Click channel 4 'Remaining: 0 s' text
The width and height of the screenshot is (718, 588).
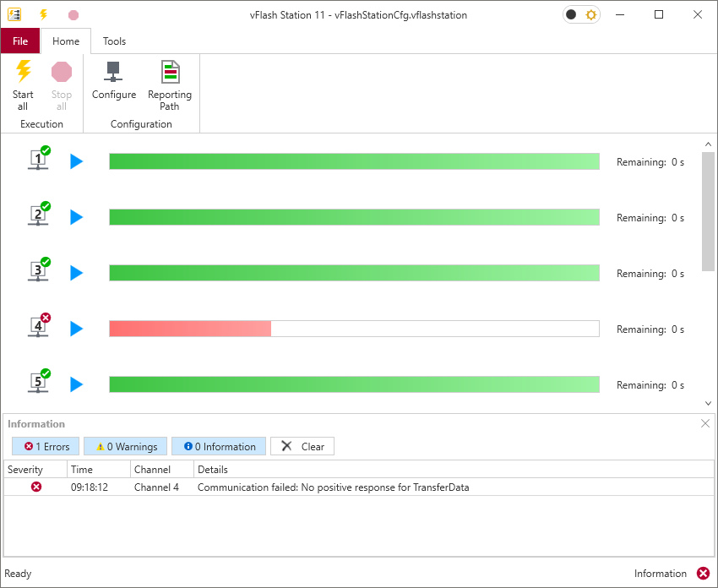(x=650, y=329)
